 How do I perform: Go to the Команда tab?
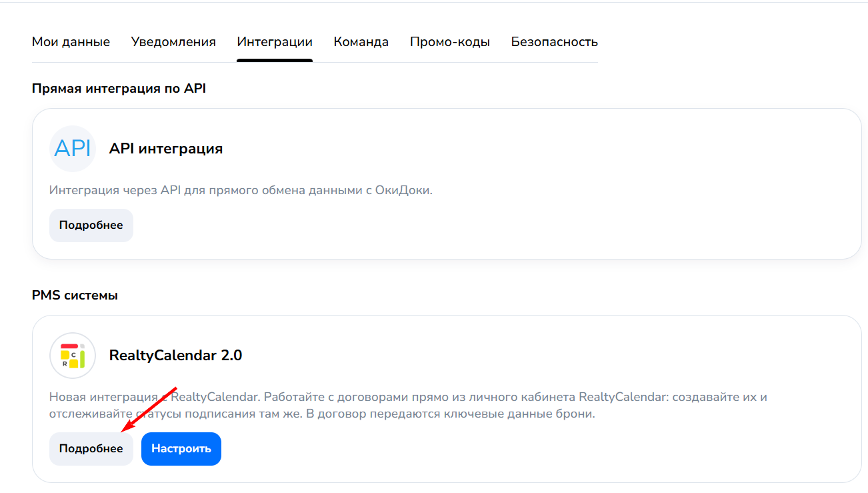click(x=361, y=42)
